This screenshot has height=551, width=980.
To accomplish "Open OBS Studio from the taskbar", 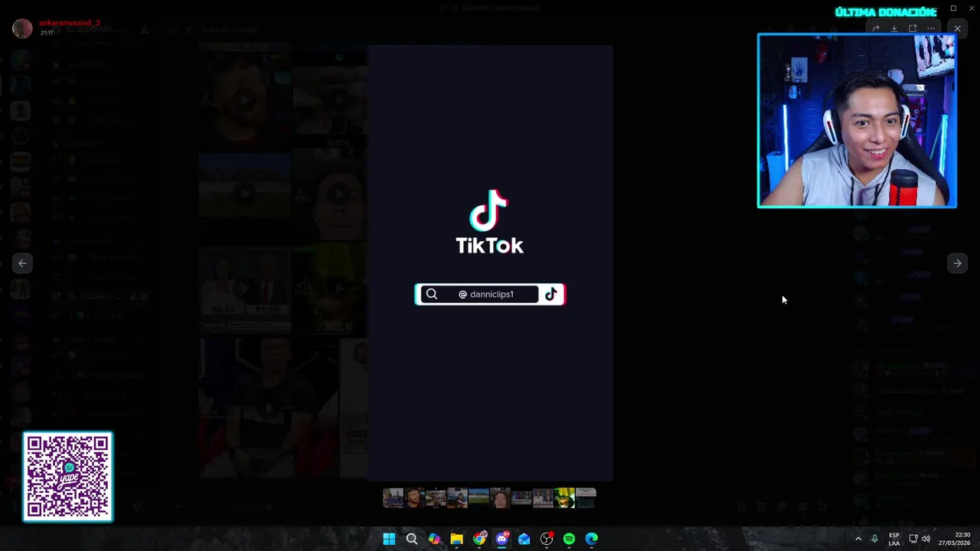I will (x=547, y=539).
